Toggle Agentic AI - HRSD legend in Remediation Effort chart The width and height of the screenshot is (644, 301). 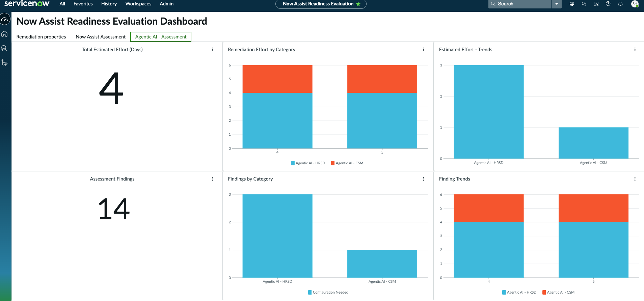click(x=308, y=163)
